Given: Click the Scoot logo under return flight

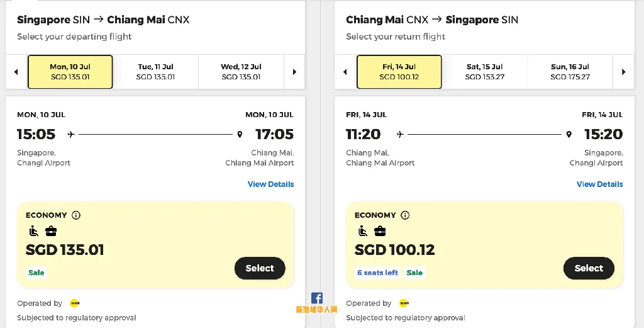Looking at the screenshot, I should (x=404, y=303).
